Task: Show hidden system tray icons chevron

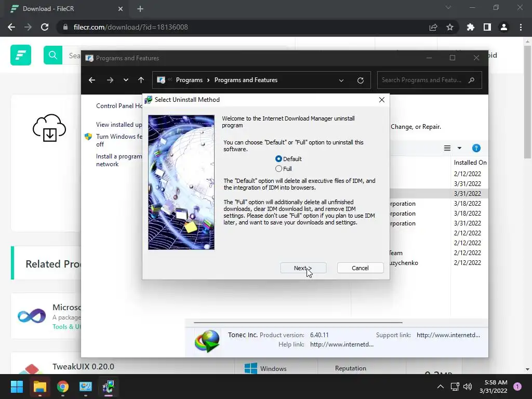Action: point(441,387)
